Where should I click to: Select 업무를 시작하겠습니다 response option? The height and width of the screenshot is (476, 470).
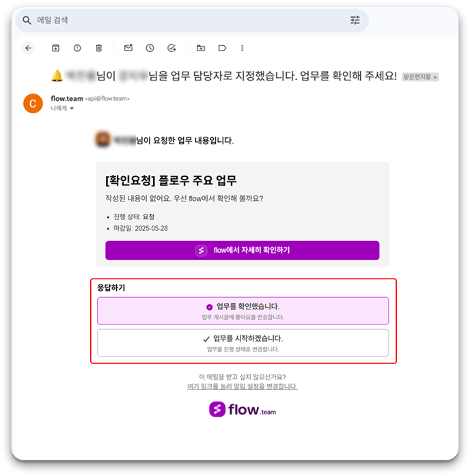[x=243, y=343]
